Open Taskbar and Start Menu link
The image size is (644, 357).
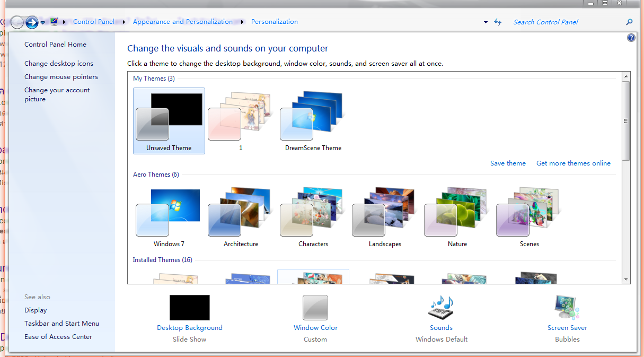[61, 324]
